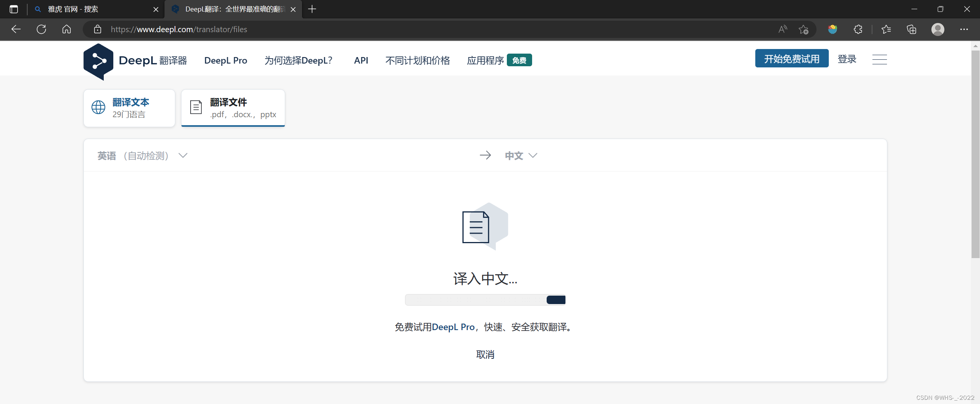Open browser extensions puzzle icon
This screenshot has width=980, height=404.
pyautogui.click(x=858, y=29)
